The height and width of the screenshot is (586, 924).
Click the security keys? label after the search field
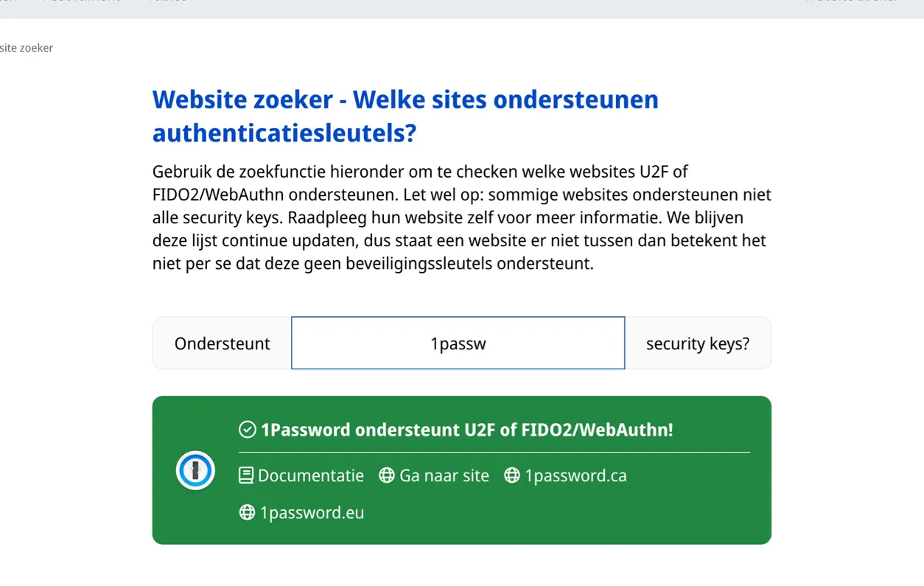(x=697, y=343)
